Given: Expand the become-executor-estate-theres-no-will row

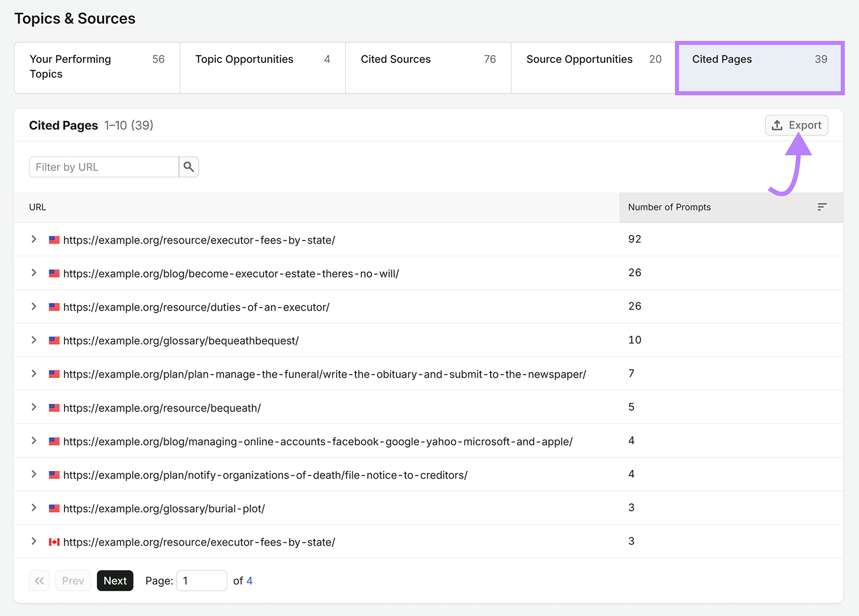Looking at the screenshot, I should pos(34,273).
